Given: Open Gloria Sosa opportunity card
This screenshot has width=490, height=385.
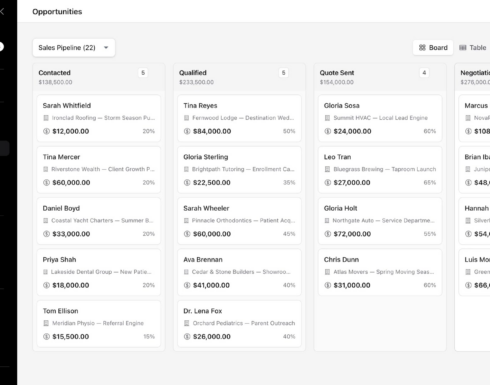Looking at the screenshot, I should [x=380, y=118].
